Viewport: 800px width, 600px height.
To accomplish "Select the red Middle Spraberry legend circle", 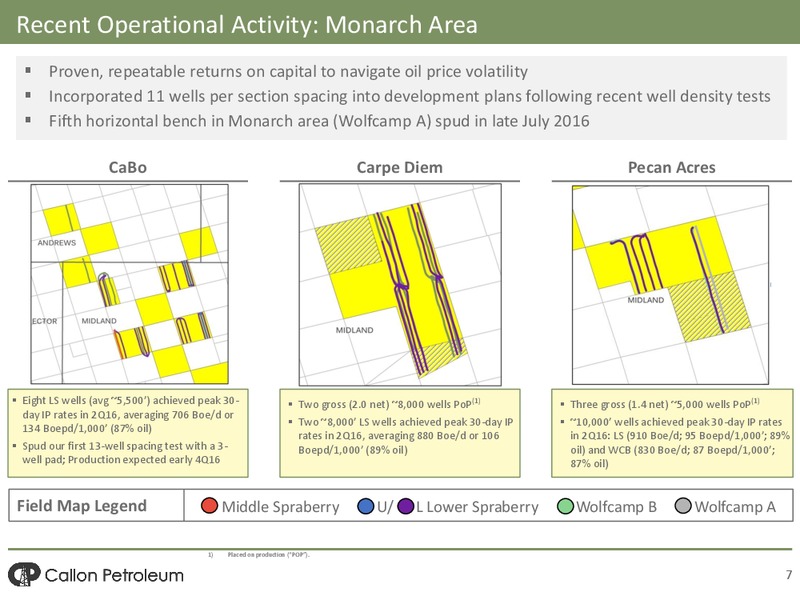I will click(209, 506).
